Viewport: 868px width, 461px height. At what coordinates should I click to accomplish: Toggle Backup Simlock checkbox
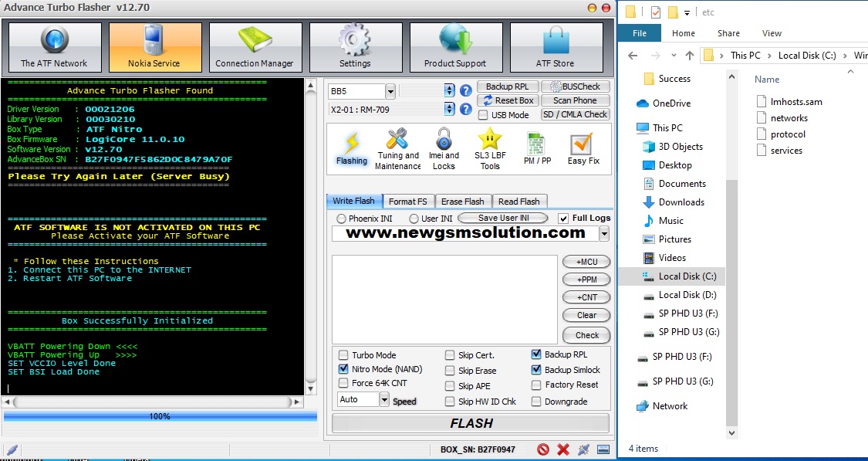[536, 370]
